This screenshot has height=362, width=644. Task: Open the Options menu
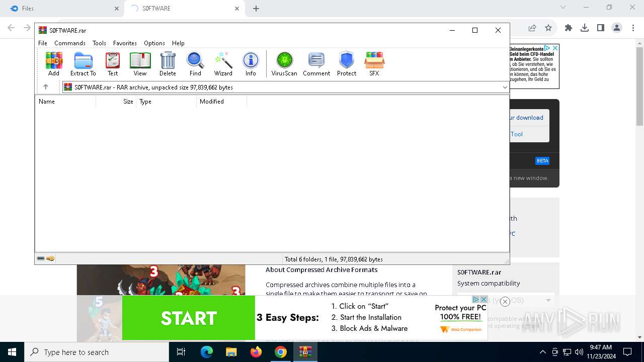coord(154,43)
